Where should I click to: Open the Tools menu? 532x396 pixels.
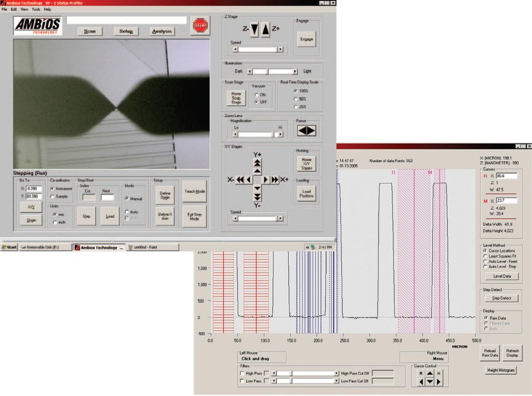point(36,9)
